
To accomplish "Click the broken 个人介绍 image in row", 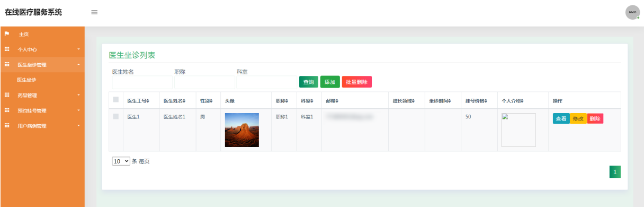I will pyautogui.click(x=518, y=130).
